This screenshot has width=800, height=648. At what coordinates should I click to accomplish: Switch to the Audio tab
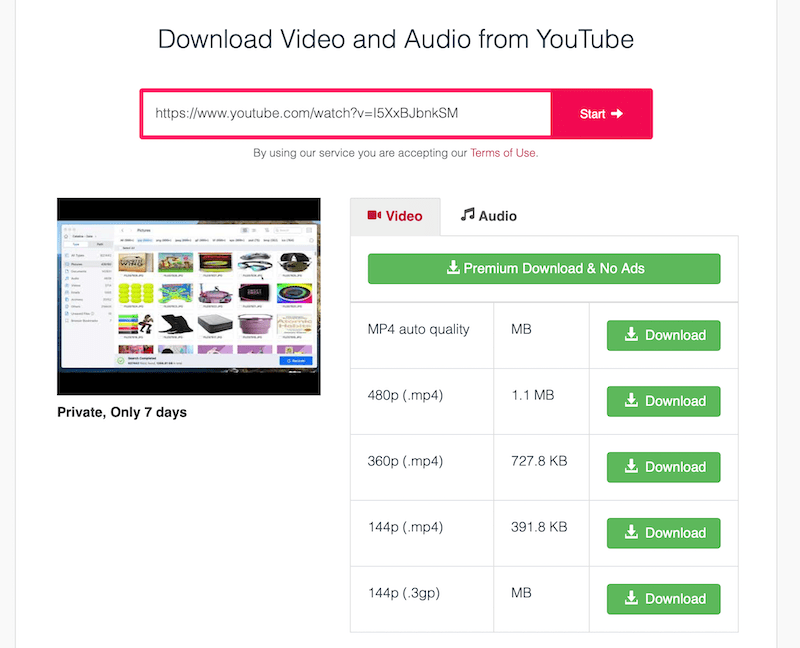[488, 216]
